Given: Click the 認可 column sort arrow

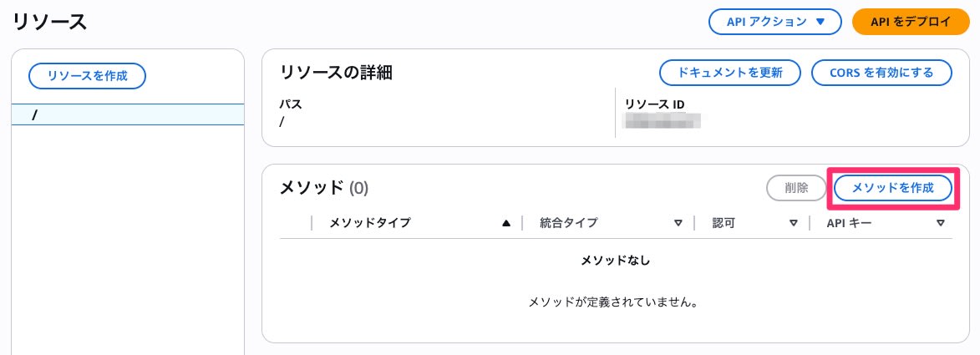Looking at the screenshot, I should click(x=794, y=223).
